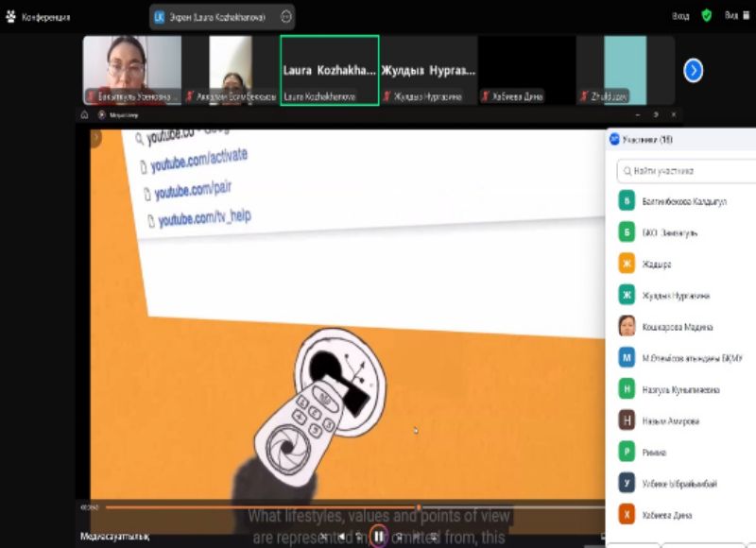The image size is (756, 548).
Task: Open the Вид view menu
Action: [x=731, y=16]
